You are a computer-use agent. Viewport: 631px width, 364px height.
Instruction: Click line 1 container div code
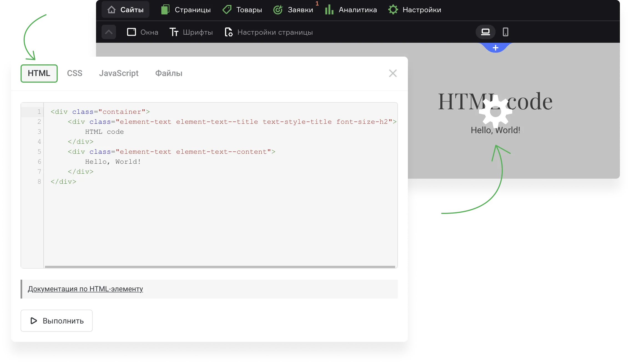[x=100, y=112]
